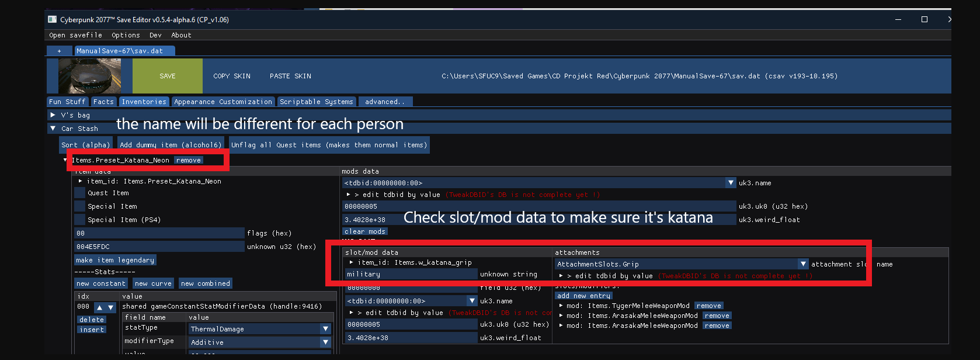
Task: Enable the Special Item (PS4) checkbox
Action: tap(80, 220)
